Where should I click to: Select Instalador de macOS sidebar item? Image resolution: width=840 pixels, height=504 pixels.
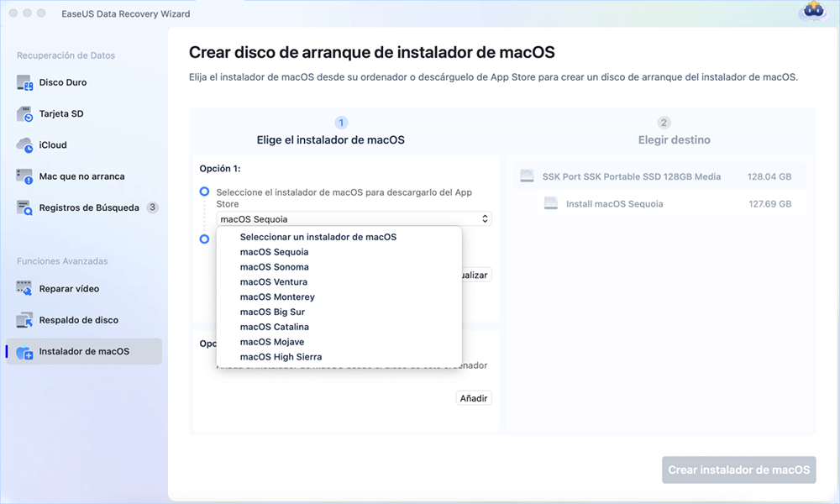83,351
